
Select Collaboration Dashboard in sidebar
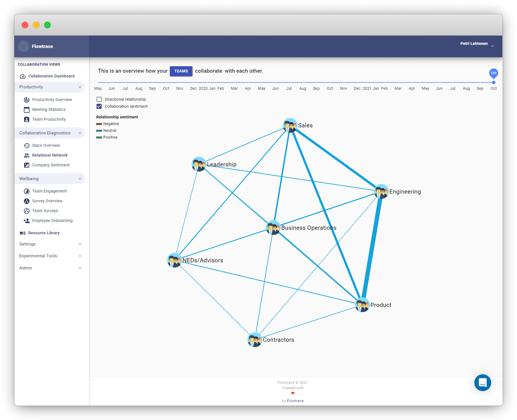[x=51, y=76]
